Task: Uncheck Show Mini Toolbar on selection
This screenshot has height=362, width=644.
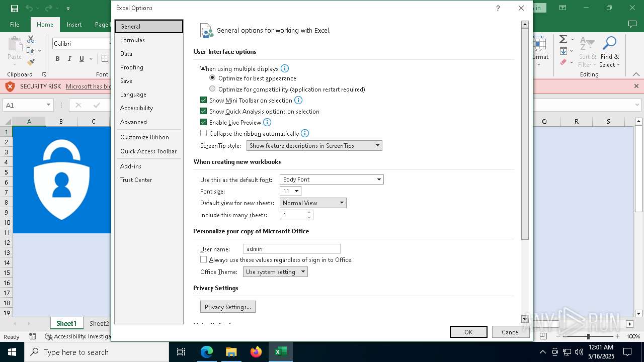Action: point(203,100)
